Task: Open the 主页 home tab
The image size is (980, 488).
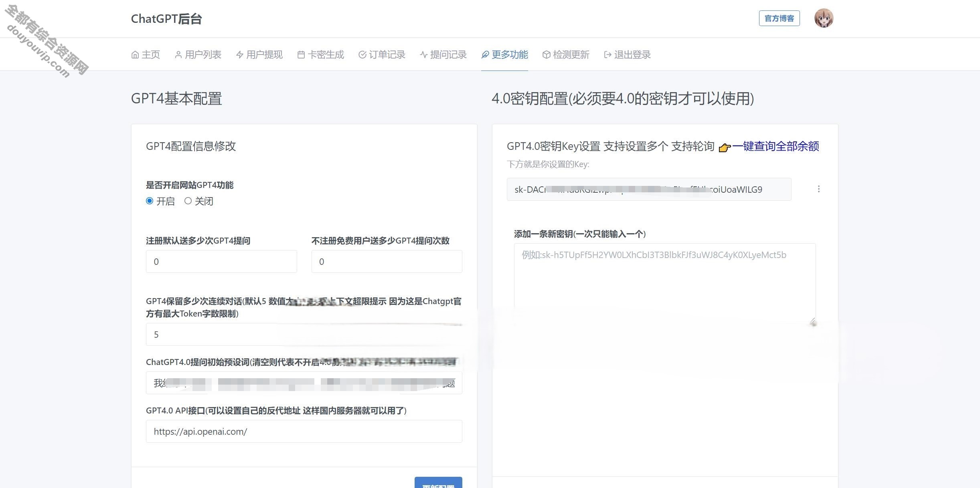Action: (146, 54)
